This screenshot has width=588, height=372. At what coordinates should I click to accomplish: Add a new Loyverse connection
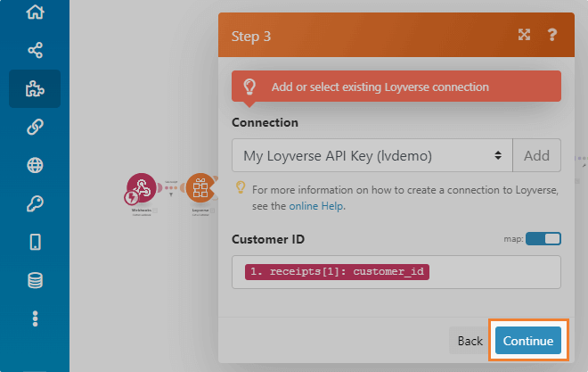pyautogui.click(x=536, y=155)
